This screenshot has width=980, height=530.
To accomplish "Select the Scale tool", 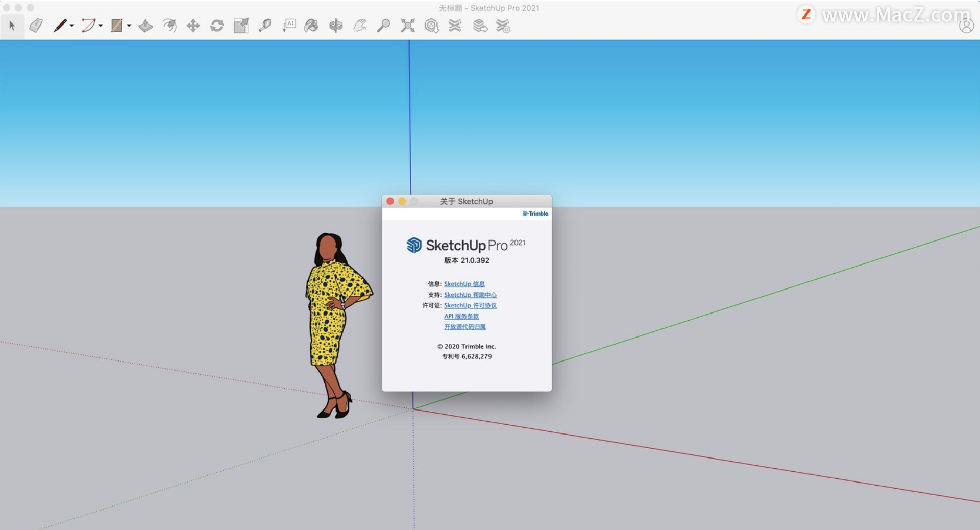I will (x=241, y=26).
